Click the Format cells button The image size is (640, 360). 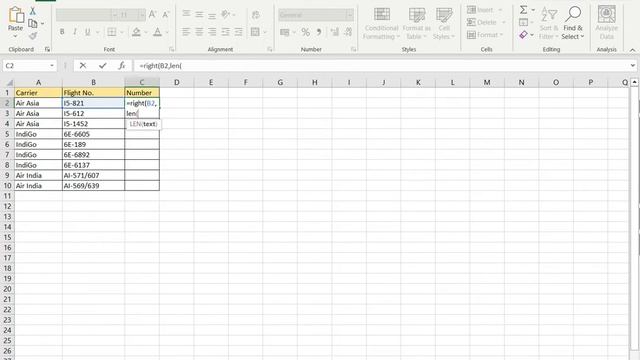[x=484, y=35]
